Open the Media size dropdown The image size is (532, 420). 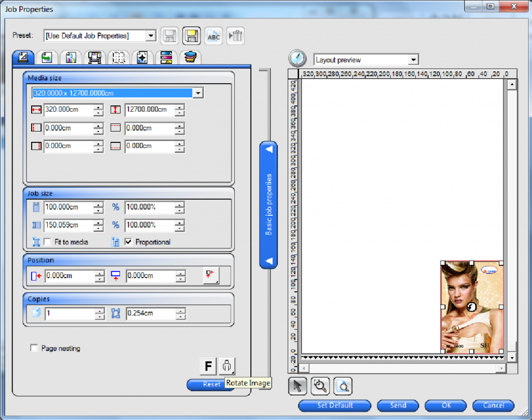[x=197, y=93]
